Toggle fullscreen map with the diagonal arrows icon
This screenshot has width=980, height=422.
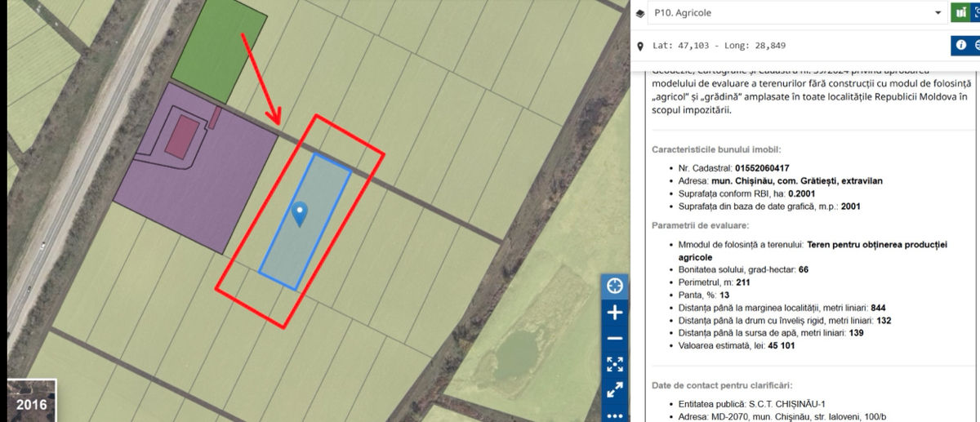[615, 390]
